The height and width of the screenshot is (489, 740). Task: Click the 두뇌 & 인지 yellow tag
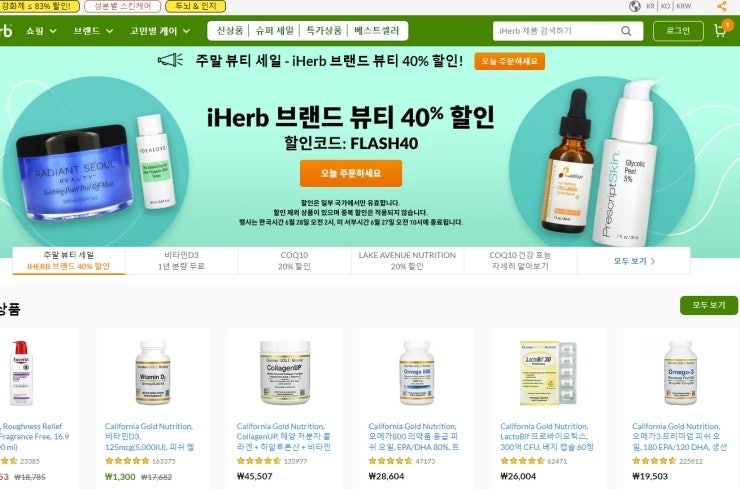coord(195,6)
